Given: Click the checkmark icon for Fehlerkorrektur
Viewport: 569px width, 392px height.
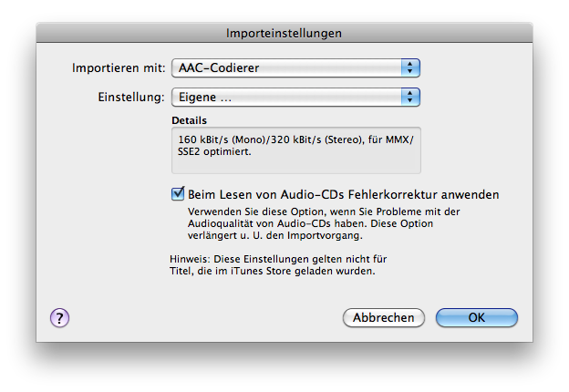Looking at the screenshot, I should (x=178, y=193).
